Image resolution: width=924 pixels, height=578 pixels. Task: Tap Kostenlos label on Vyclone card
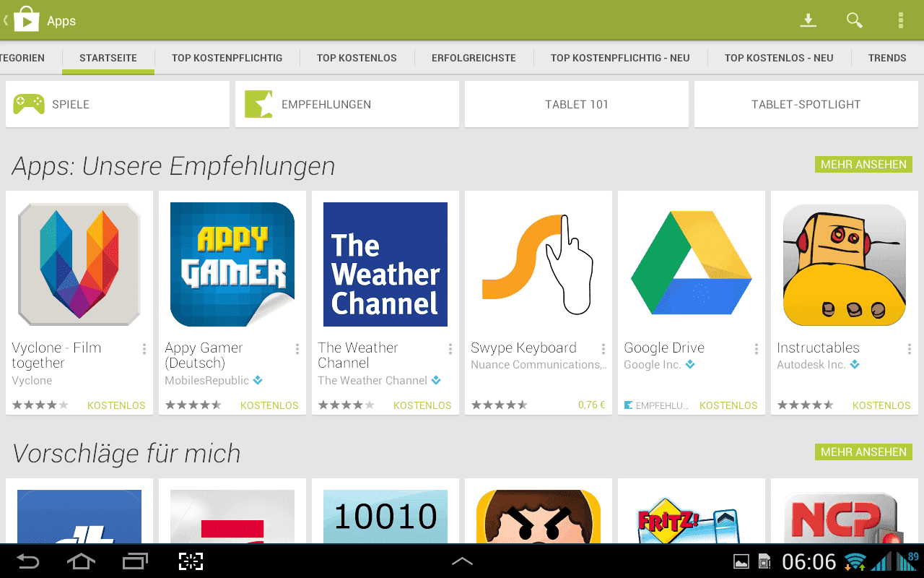[116, 405]
